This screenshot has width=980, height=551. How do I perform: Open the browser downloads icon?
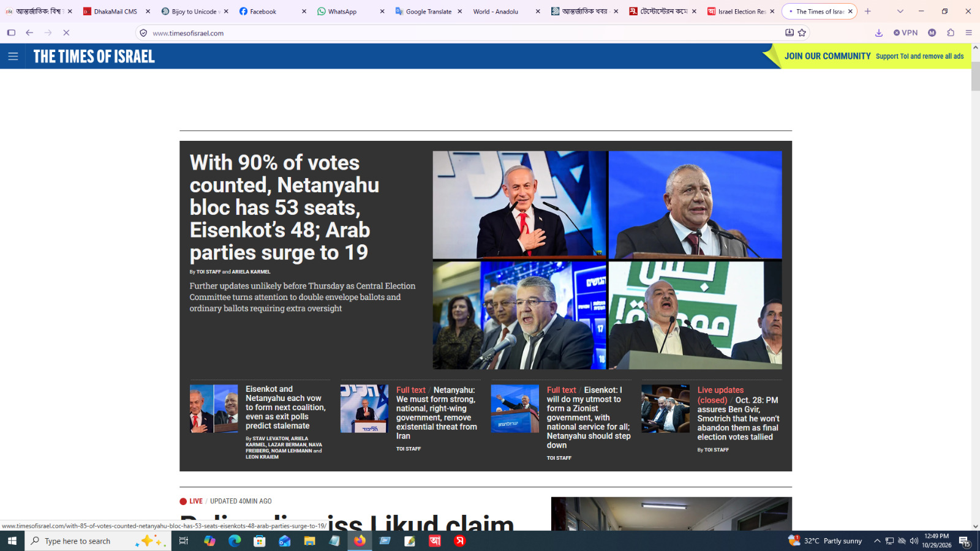pos(879,32)
